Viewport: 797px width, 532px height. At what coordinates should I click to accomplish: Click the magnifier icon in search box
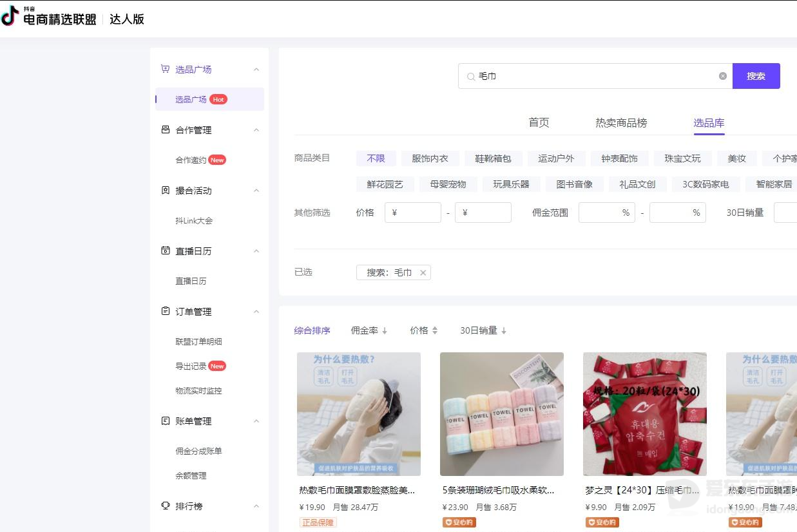coord(471,76)
